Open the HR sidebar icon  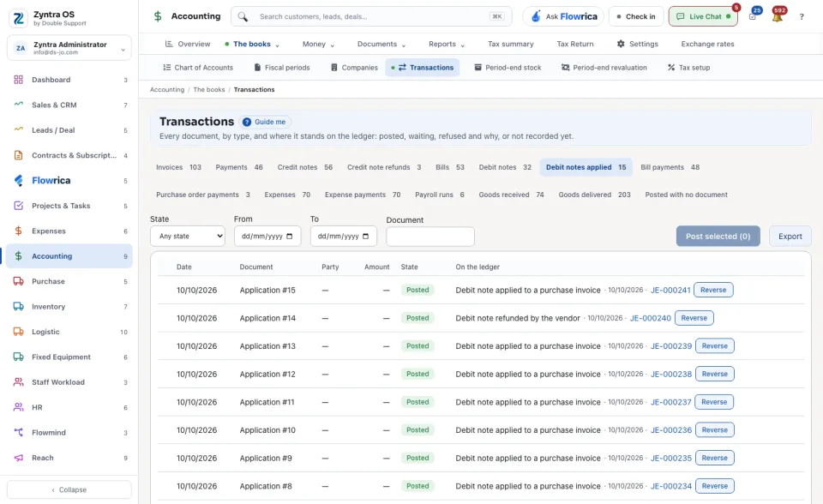pos(18,407)
